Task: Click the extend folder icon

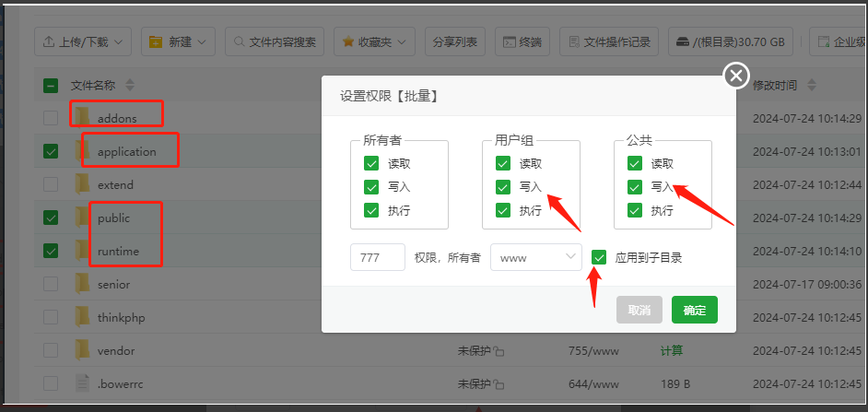Action: [x=83, y=183]
